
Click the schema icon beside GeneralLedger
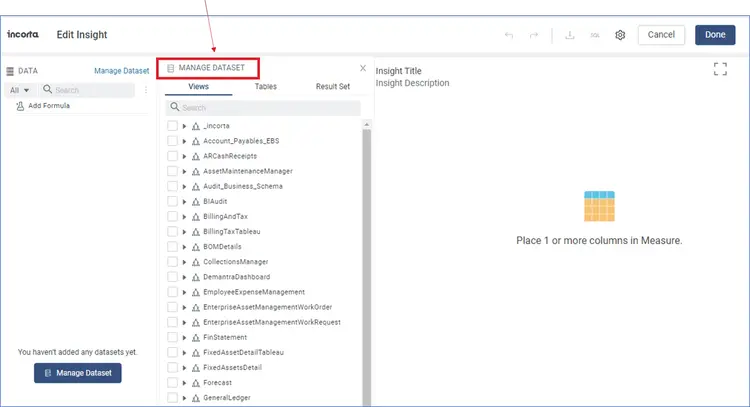tap(196, 398)
